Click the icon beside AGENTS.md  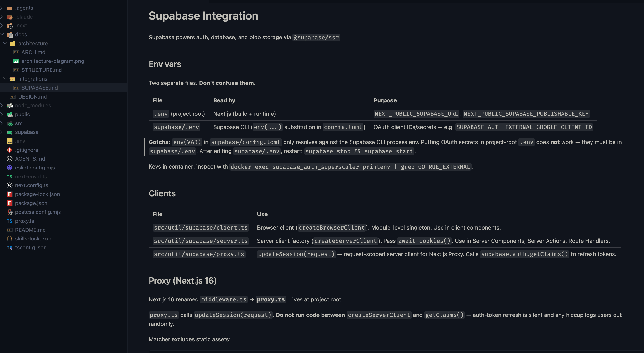pos(10,159)
